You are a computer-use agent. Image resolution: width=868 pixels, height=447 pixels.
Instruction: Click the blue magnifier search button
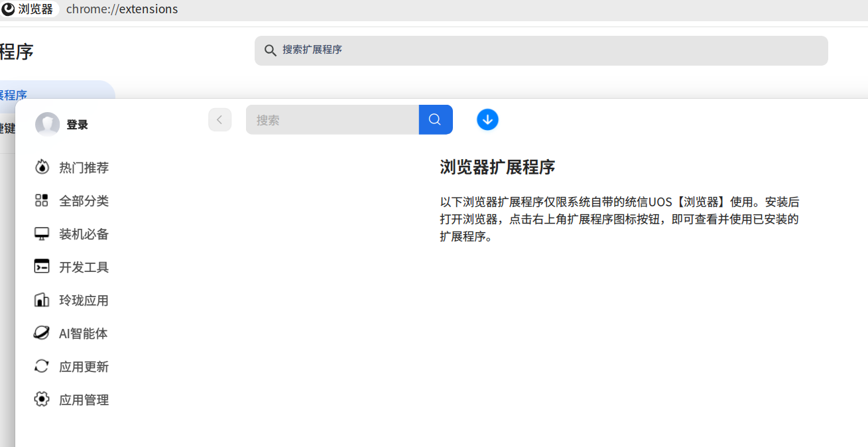[x=436, y=119]
